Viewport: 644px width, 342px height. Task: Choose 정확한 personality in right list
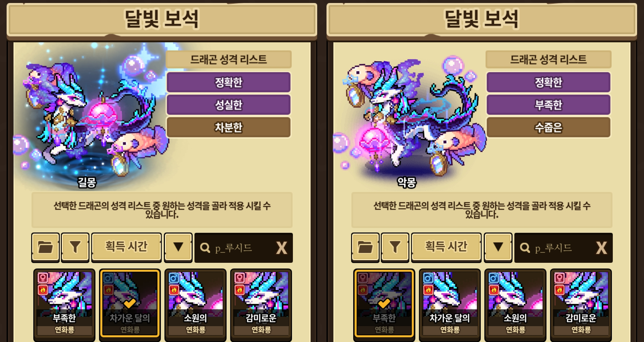(548, 82)
